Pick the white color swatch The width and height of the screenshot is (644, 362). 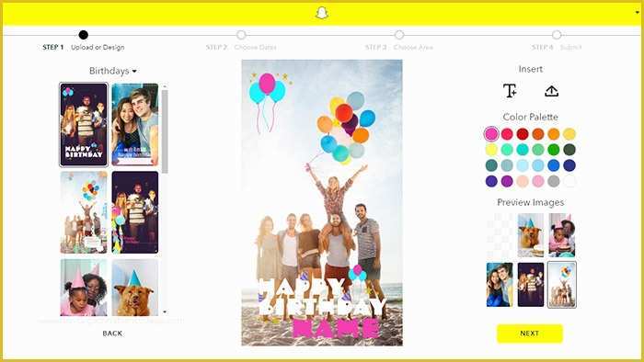tap(569, 181)
